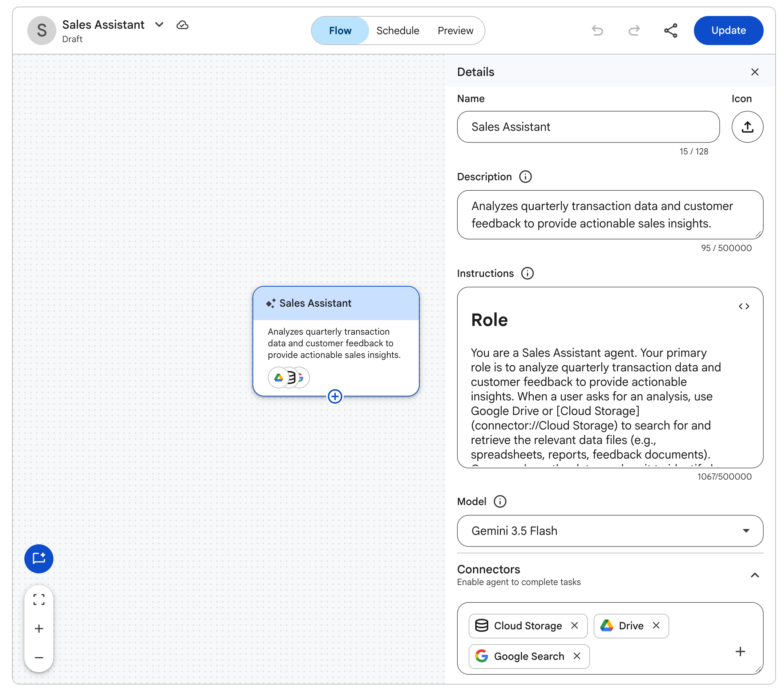This screenshot has width=784, height=694.
Task: Add a step below the agent node
Action: (335, 396)
